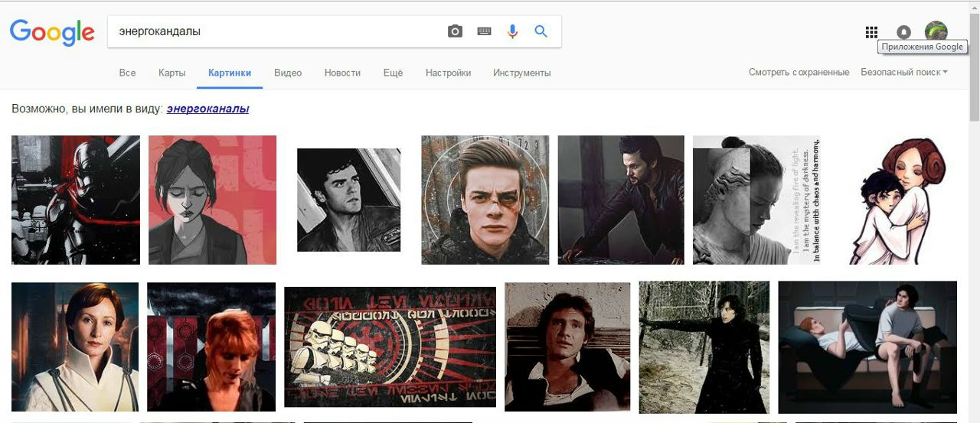Image resolution: width=980 pixels, height=423 pixels.
Task: Open the woman in white robe thumbnail
Action: coord(75,347)
